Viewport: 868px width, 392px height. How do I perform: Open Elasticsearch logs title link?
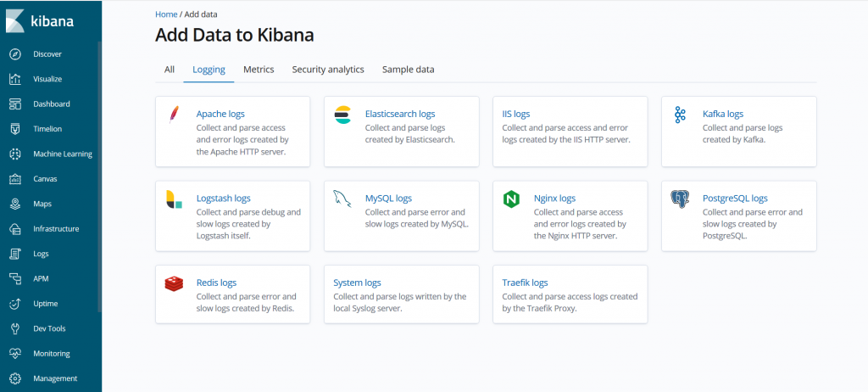pyautogui.click(x=400, y=114)
